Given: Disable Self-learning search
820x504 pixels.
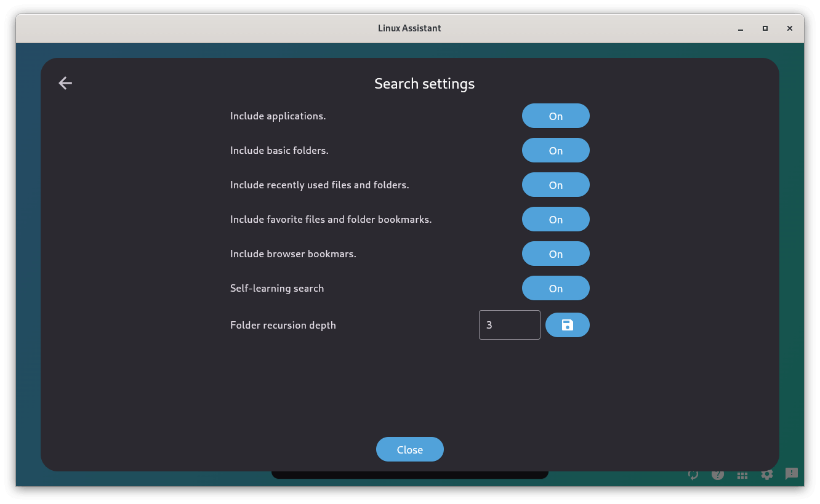Looking at the screenshot, I should tap(555, 289).
